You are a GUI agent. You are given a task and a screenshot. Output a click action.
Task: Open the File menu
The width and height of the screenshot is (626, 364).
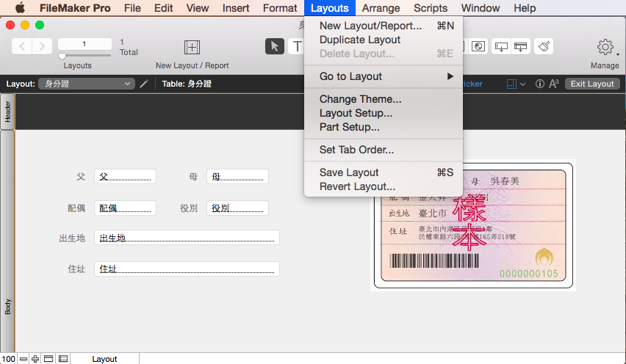[x=132, y=8]
